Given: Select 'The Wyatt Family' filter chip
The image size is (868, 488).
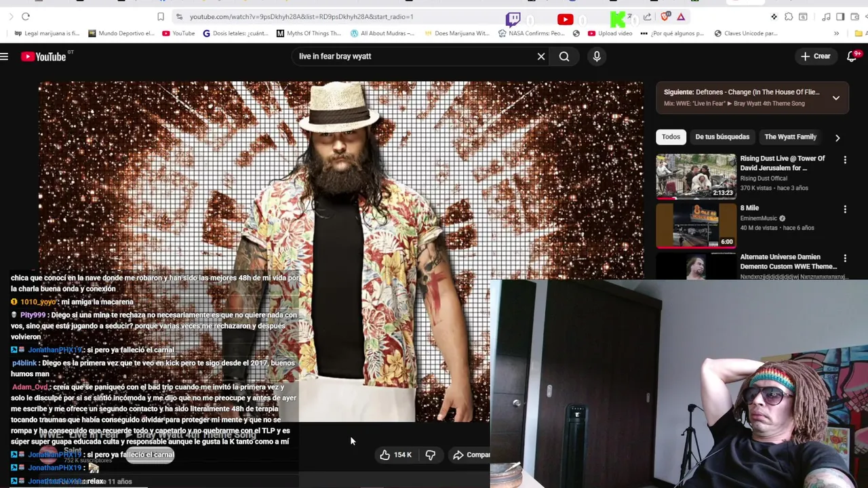Looking at the screenshot, I should pos(791,137).
